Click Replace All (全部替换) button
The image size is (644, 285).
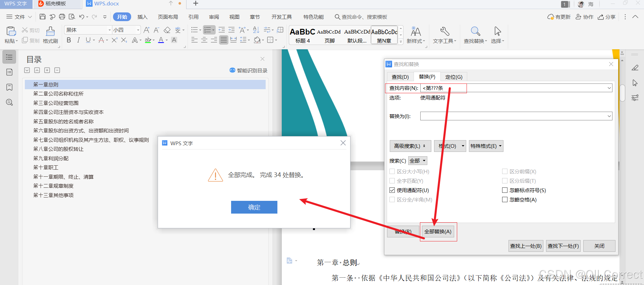pyautogui.click(x=438, y=231)
